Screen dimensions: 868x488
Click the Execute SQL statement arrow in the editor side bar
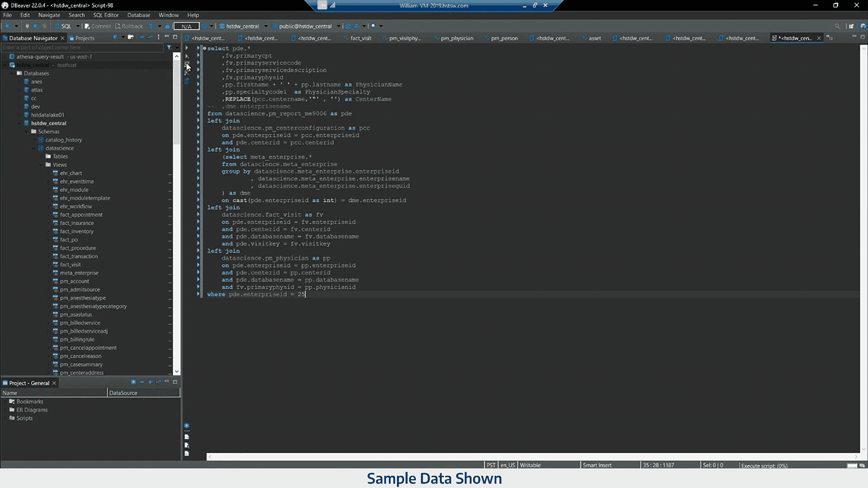186,48
